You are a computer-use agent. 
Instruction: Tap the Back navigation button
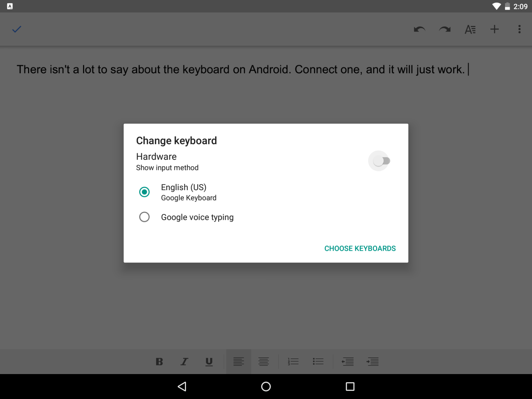182,387
